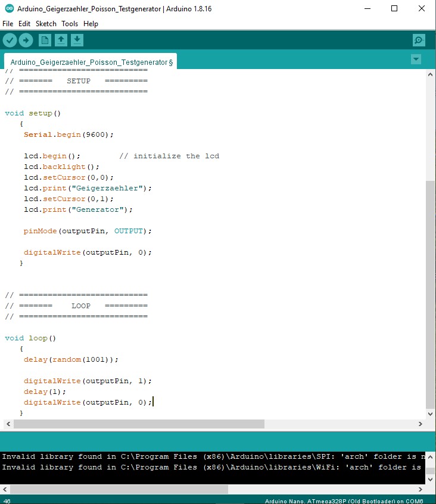Click the console line about libraries\SPI
This screenshot has height=504, width=436.
coord(213,456)
